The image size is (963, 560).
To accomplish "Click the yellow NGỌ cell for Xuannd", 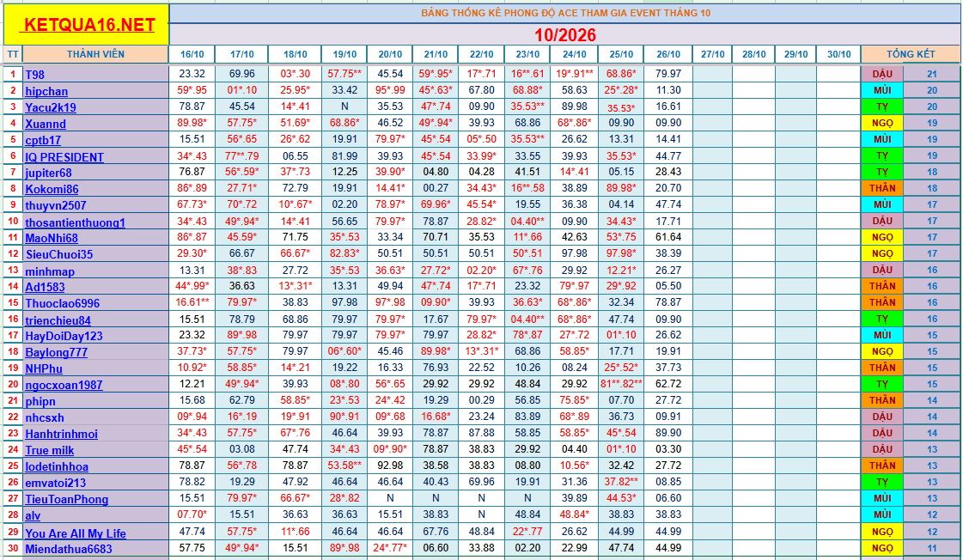I will pos(882,123).
